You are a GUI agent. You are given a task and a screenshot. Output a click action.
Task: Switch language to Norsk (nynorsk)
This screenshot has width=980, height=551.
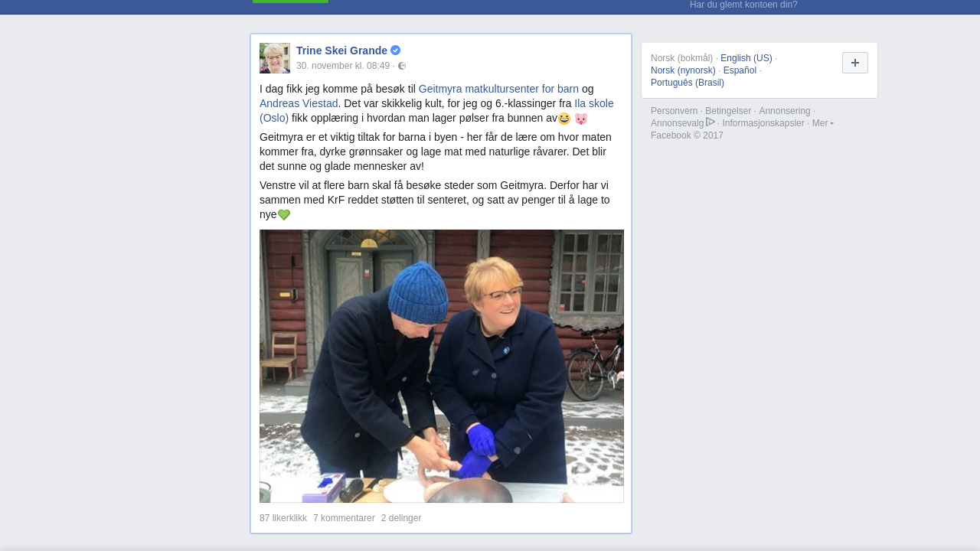[x=683, y=70]
